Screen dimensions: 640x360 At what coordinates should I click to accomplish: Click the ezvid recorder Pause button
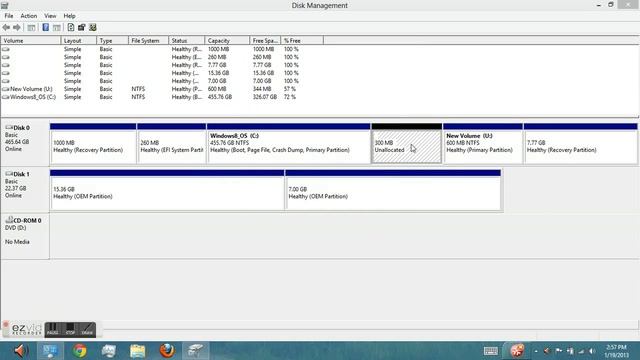coord(53,329)
